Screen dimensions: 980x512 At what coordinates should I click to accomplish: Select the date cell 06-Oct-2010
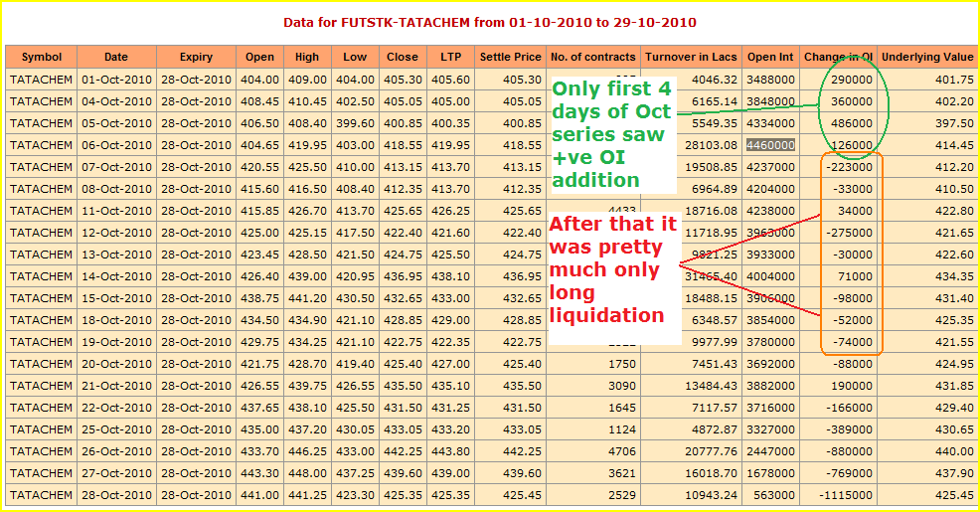(117, 145)
